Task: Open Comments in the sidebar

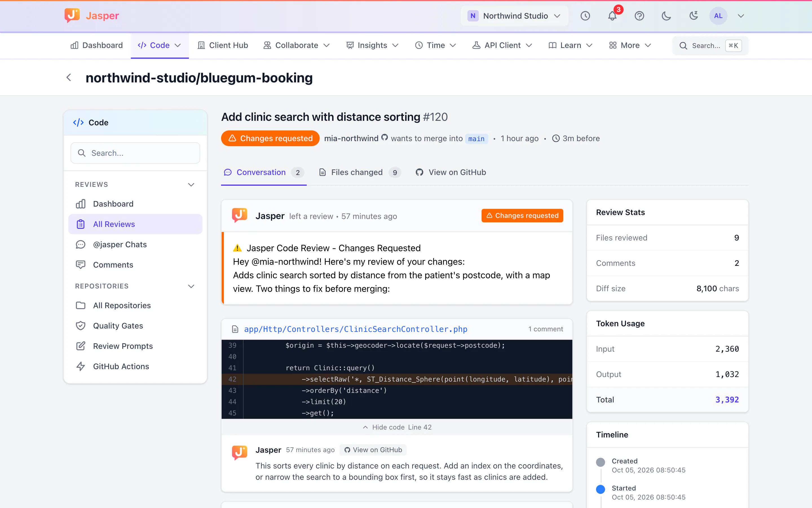Action: tap(135, 265)
